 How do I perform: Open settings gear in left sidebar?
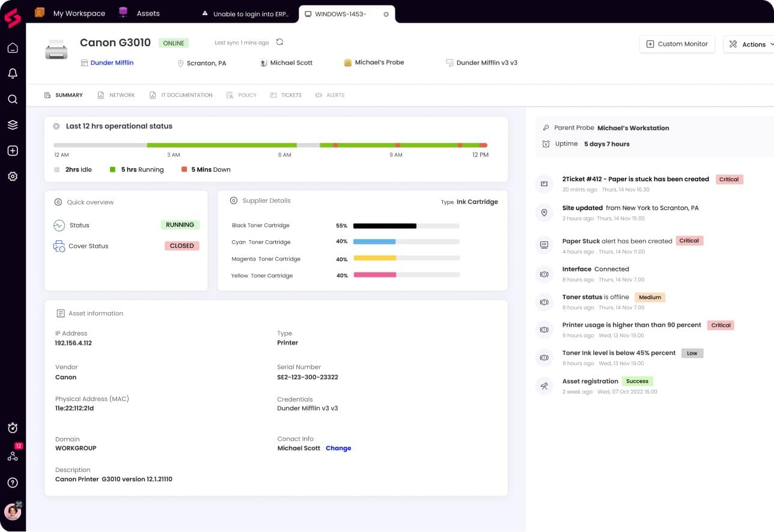click(13, 177)
